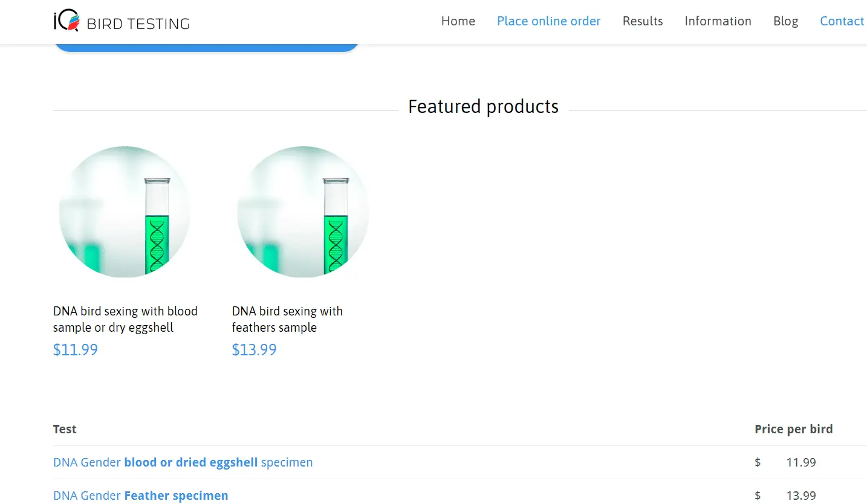Open DNA bird sexing with feathers sample title
This screenshot has height=504, width=867.
287,319
